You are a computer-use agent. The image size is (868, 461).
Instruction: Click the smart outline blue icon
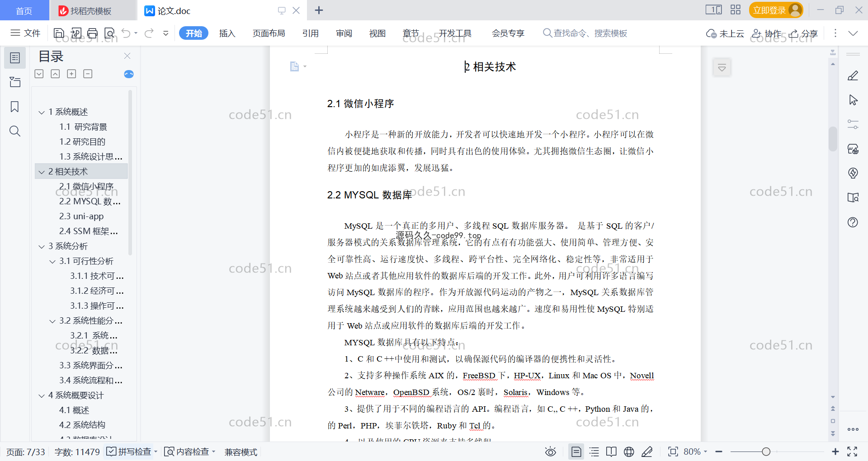[x=129, y=74]
